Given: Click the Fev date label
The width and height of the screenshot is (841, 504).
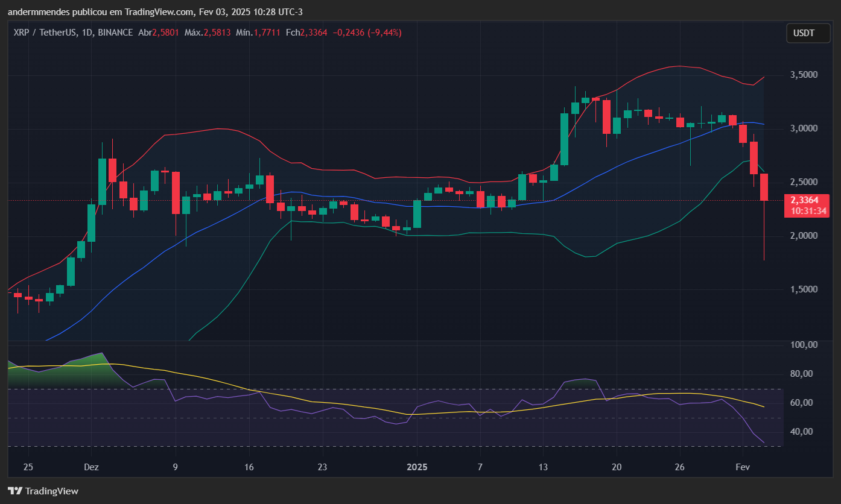Looking at the screenshot, I should click(743, 467).
